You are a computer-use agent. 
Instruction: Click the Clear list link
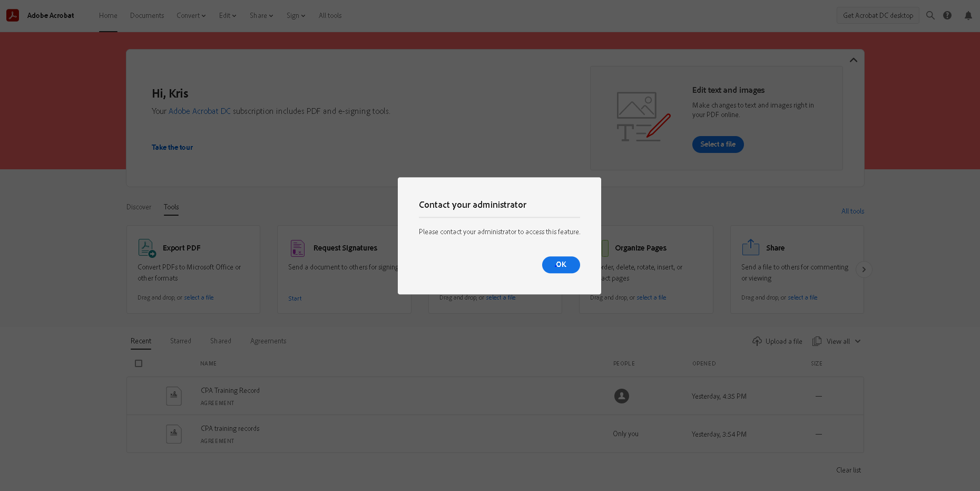848,470
